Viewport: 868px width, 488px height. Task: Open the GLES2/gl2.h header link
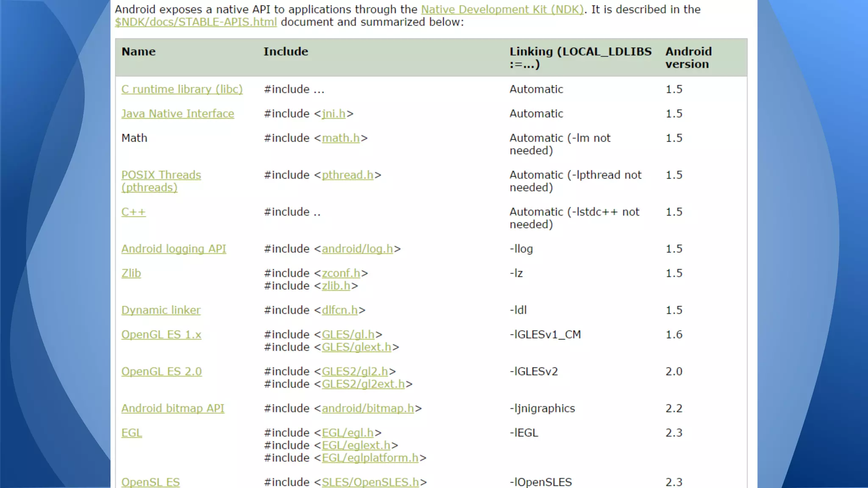[x=355, y=372]
